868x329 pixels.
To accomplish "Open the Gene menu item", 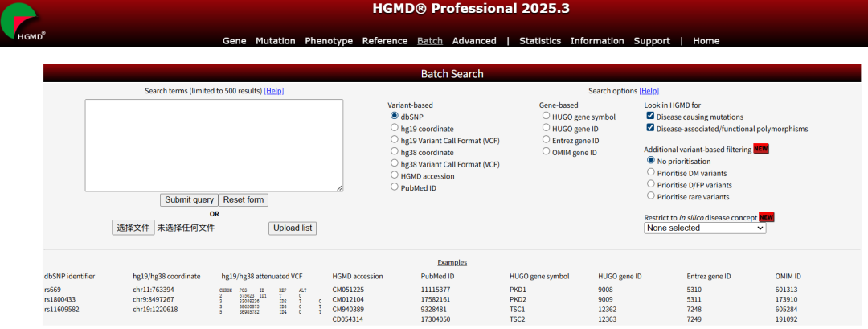I will click(234, 41).
